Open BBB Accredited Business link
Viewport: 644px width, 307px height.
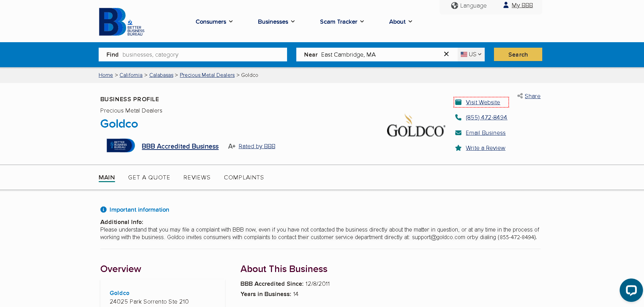tap(180, 146)
